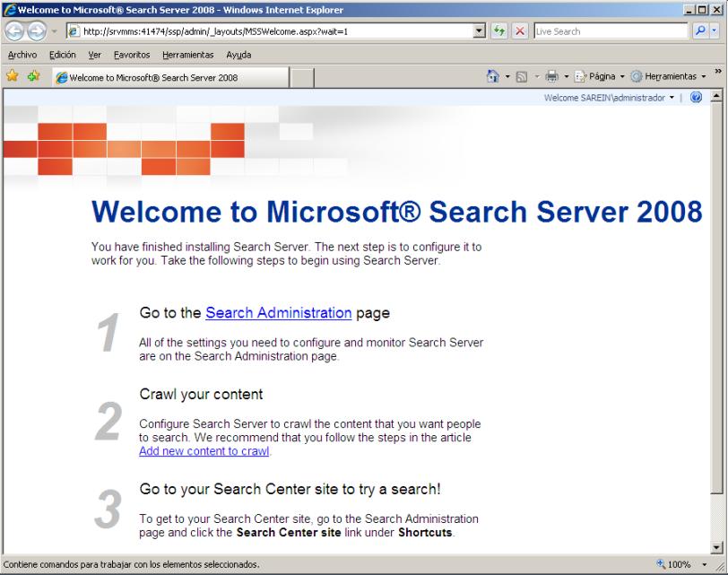Click the address bar URL field
The height and width of the screenshot is (575, 728).
[276, 31]
